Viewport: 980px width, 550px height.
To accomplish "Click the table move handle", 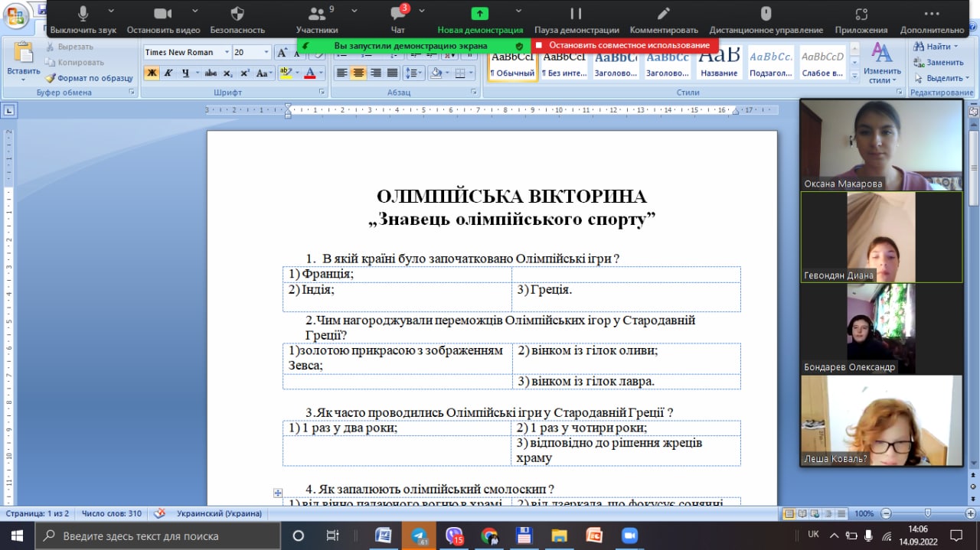I will click(x=278, y=493).
